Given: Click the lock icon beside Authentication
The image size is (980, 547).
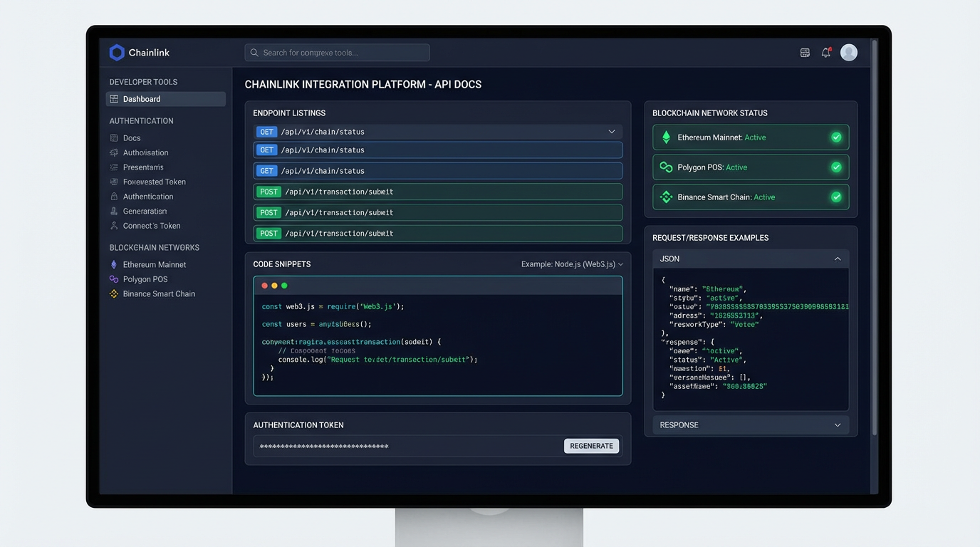Looking at the screenshot, I should (x=115, y=196).
